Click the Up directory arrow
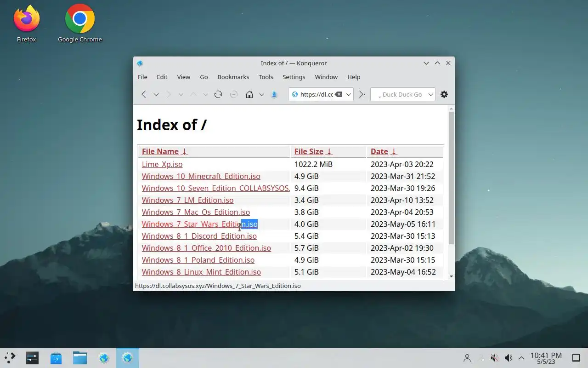Image resolution: width=588 pixels, height=368 pixels. [x=193, y=94]
